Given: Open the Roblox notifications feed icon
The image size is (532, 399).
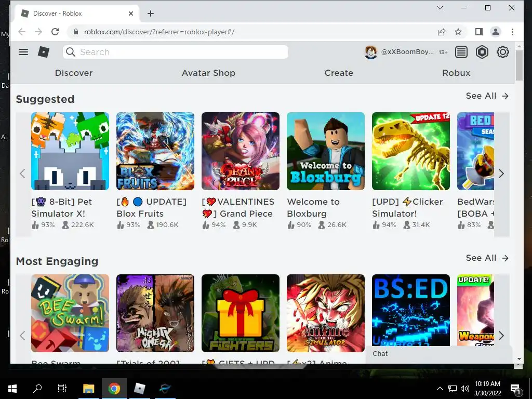Looking at the screenshot, I should [461, 52].
